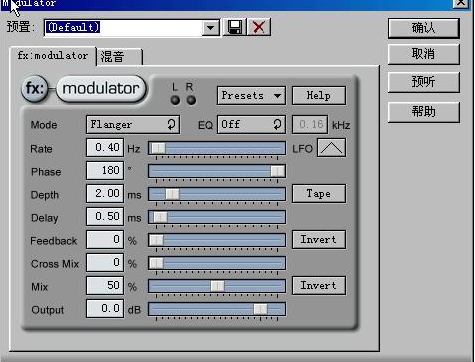475x362 pixels.
Task: Toggle Invert next to Mix
Action: click(319, 285)
